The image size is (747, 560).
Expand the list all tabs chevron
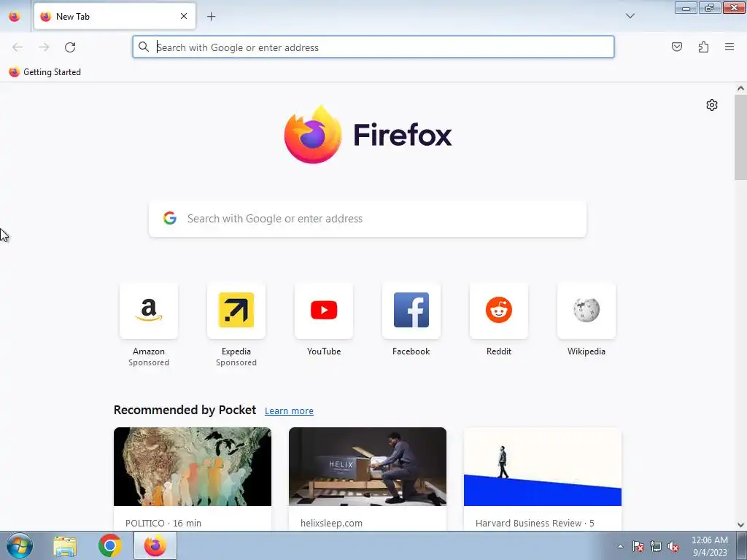click(630, 16)
